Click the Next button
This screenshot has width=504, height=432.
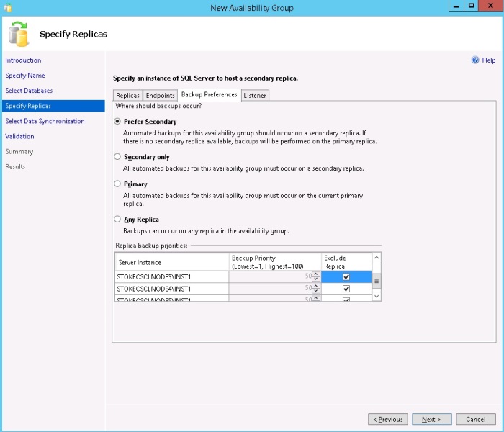[x=432, y=419]
